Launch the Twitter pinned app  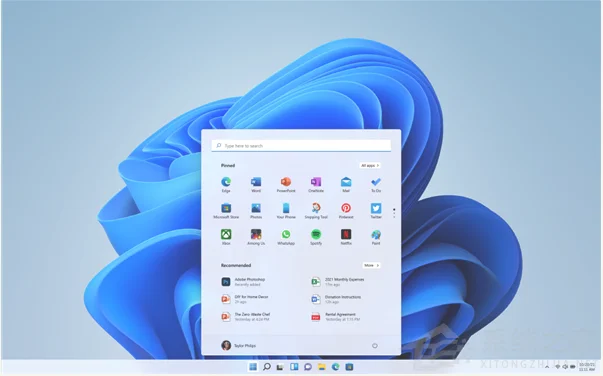click(x=376, y=211)
